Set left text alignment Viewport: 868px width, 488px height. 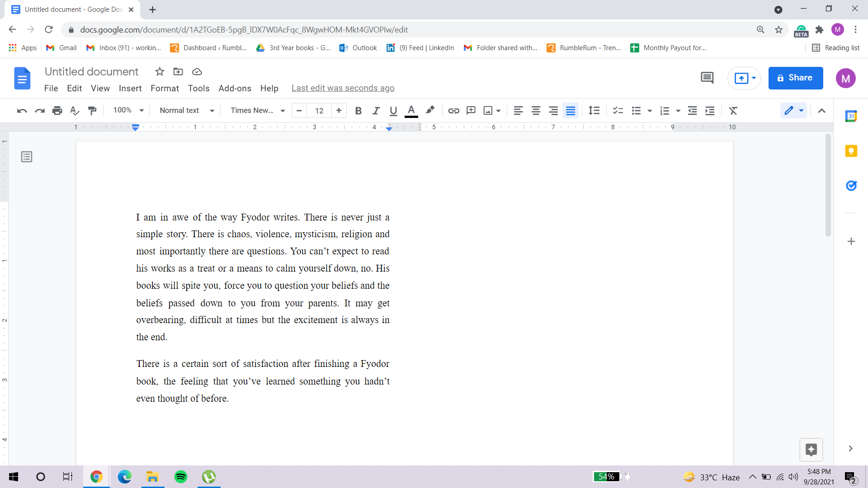(518, 111)
